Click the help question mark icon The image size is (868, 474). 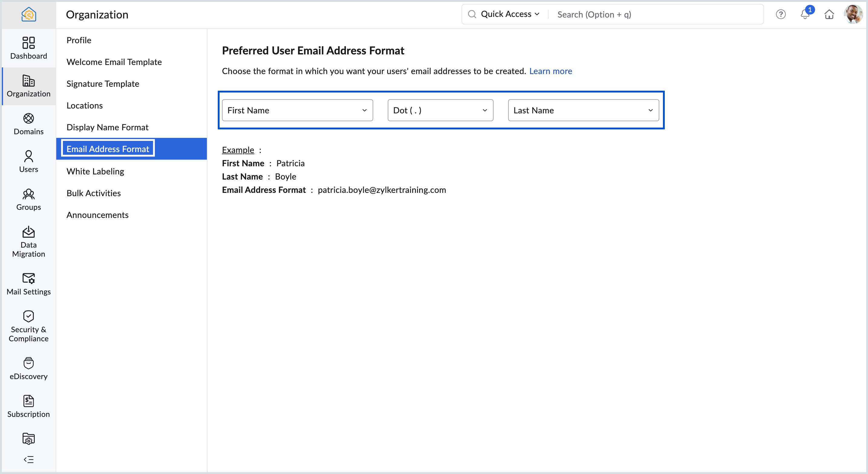[780, 15]
